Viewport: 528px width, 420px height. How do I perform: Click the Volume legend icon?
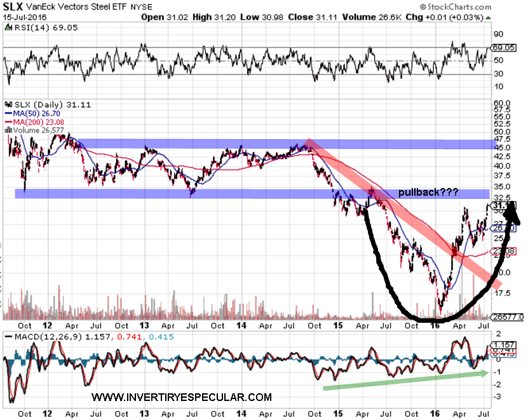[x=8, y=131]
